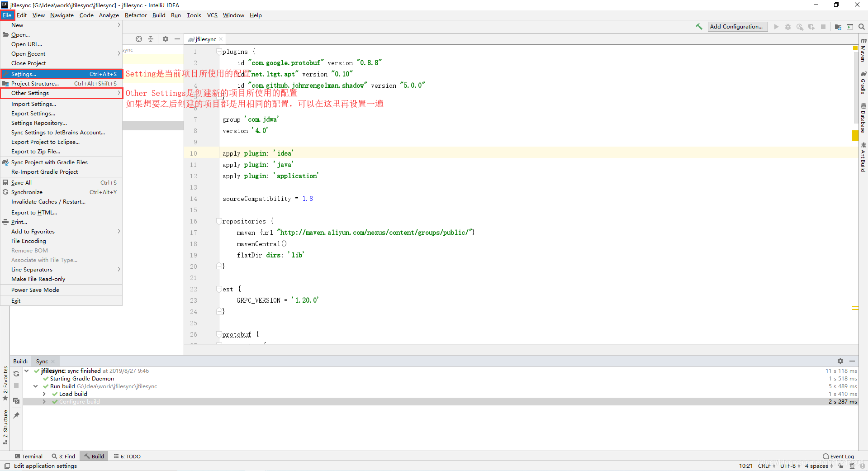
Task: Open the Refactor menu
Action: tap(136, 15)
